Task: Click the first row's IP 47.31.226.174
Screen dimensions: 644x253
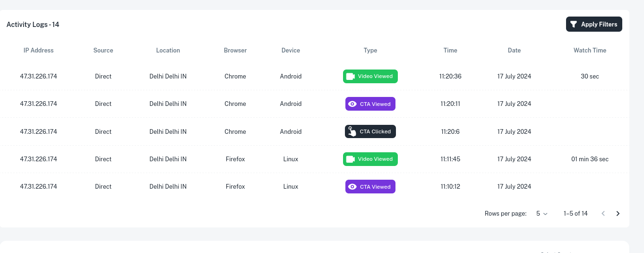Action: pos(39,76)
